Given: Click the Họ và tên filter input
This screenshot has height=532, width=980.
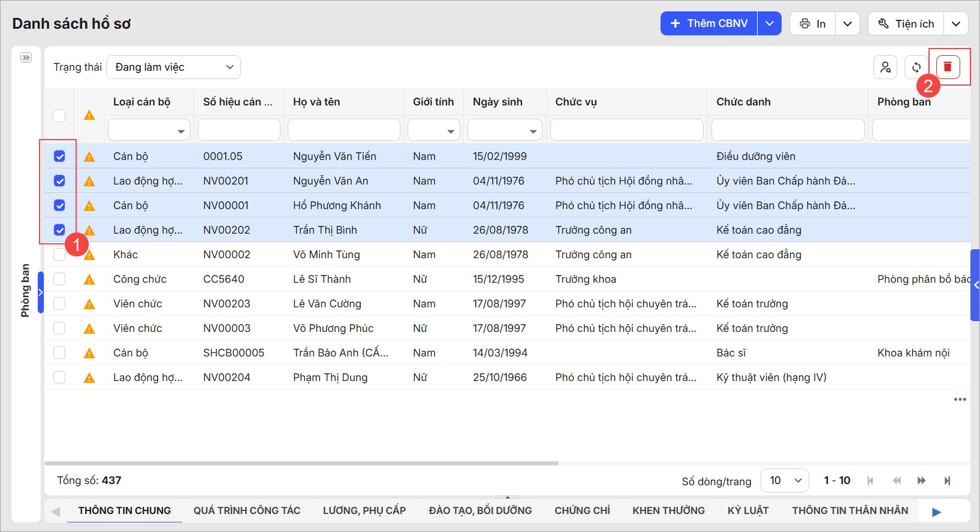Looking at the screenshot, I should point(343,130).
